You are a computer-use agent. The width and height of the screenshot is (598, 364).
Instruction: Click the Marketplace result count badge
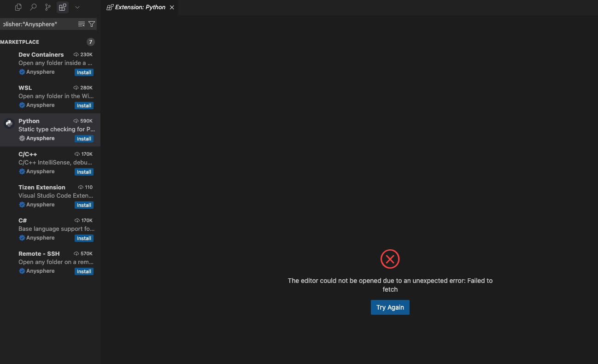click(91, 42)
